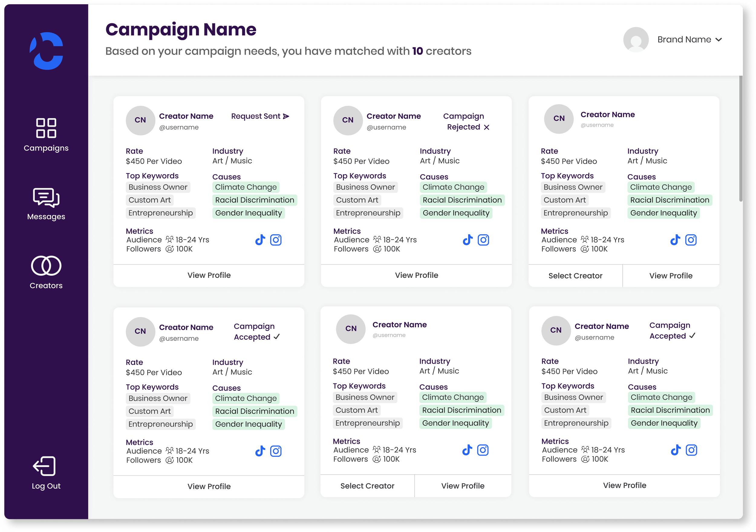View Profile of Request Sent creator

209,275
